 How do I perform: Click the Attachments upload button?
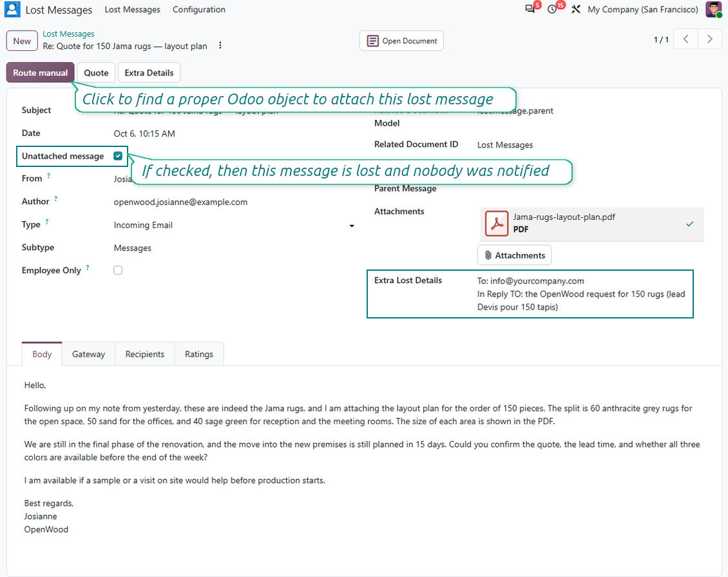click(x=514, y=255)
